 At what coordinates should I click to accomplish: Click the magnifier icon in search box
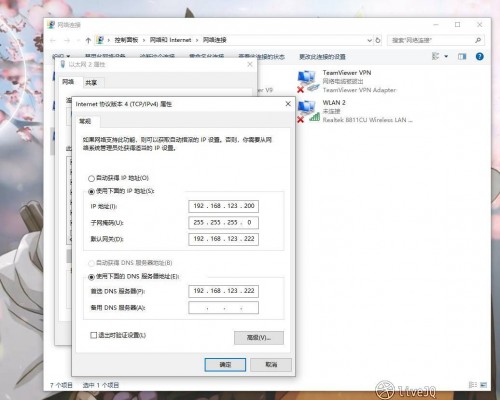[x=478, y=40]
